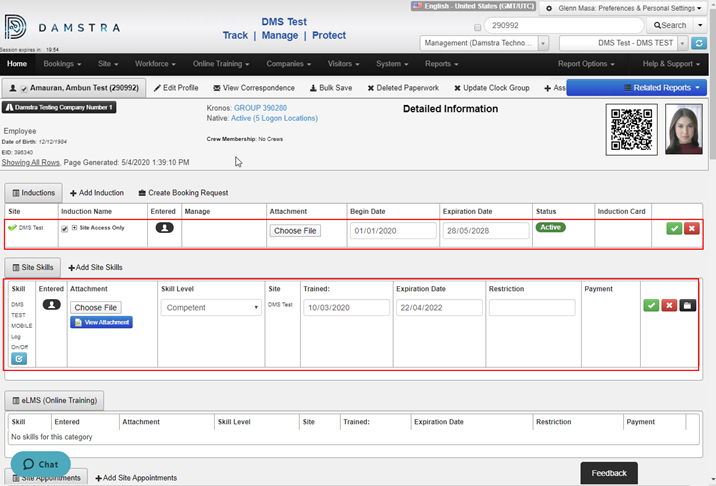The image size is (716, 486).
Task: Remove site skill with red X
Action: click(x=669, y=305)
